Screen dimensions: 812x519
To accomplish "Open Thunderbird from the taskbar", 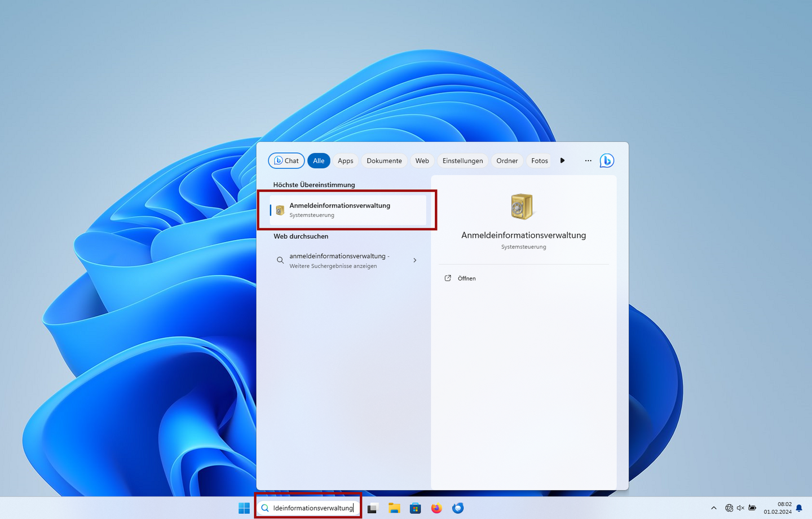I will click(458, 508).
